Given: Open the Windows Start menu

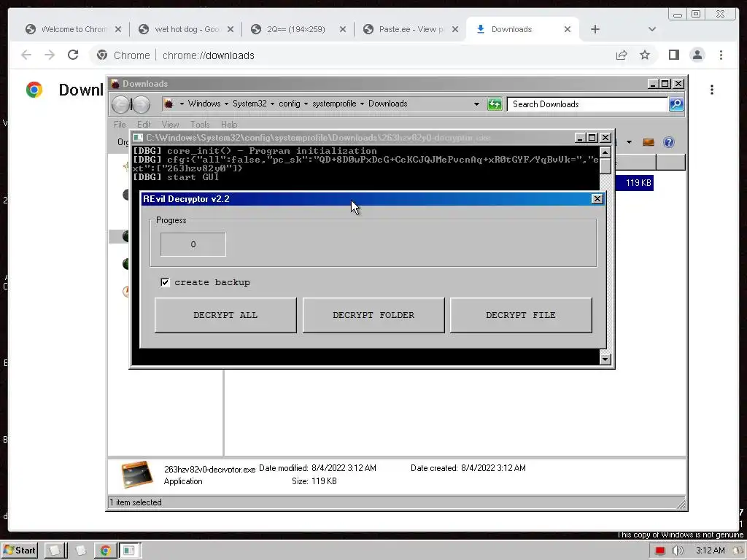Looking at the screenshot, I should click(20, 551).
